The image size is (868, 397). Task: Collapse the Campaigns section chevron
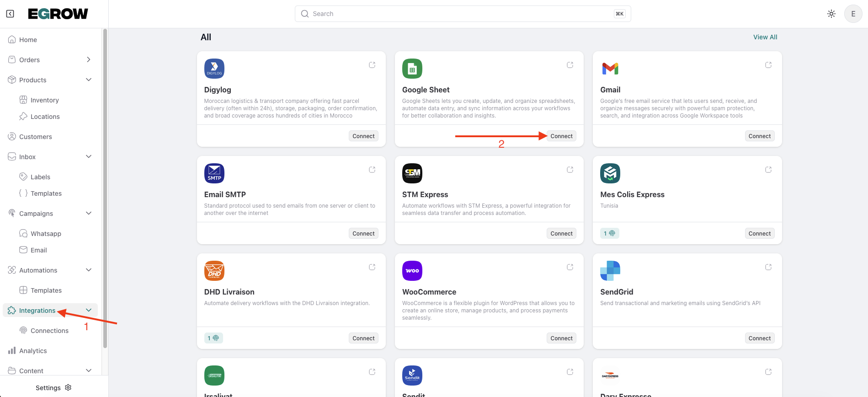(89, 213)
